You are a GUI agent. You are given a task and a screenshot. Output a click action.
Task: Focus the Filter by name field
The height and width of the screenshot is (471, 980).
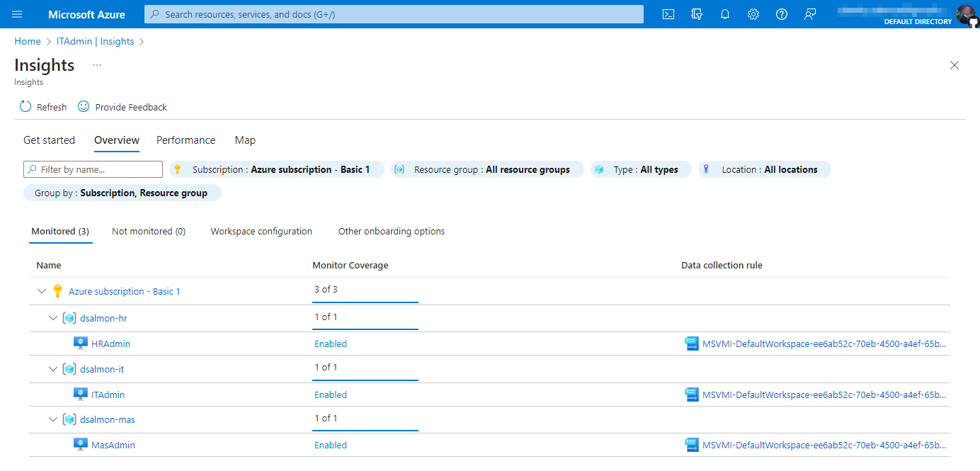93,169
